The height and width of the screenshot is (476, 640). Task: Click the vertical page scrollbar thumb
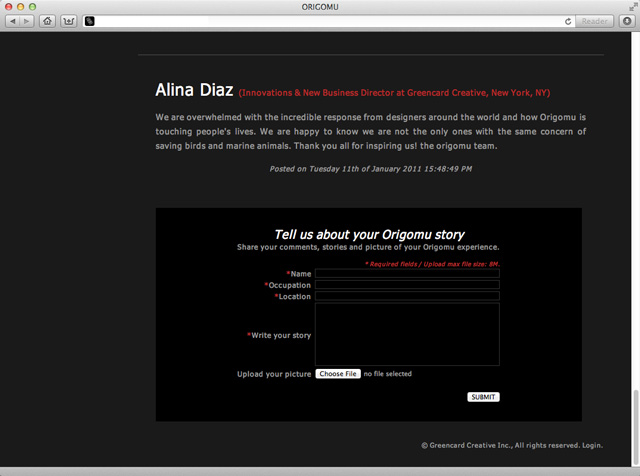coord(635,427)
